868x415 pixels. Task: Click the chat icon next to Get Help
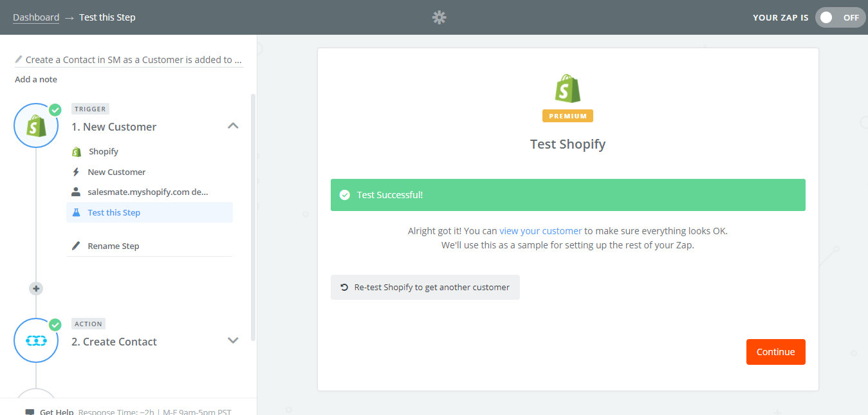click(x=30, y=412)
